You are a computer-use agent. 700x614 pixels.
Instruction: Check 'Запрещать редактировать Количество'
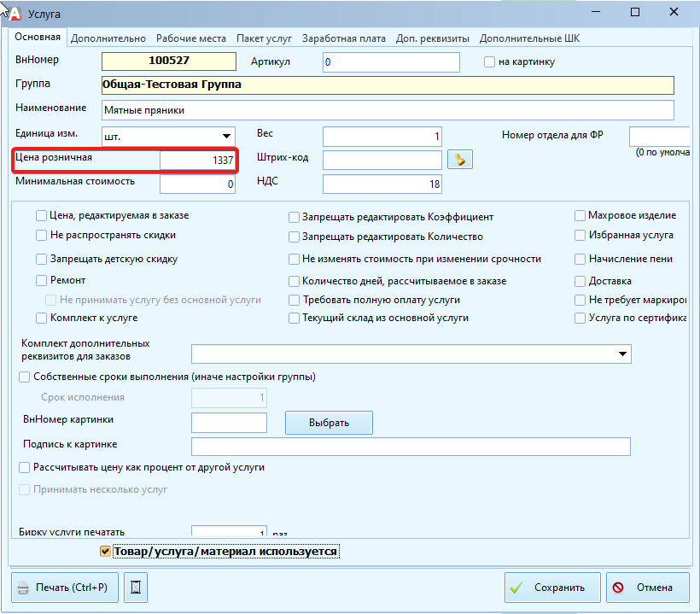[x=294, y=237]
